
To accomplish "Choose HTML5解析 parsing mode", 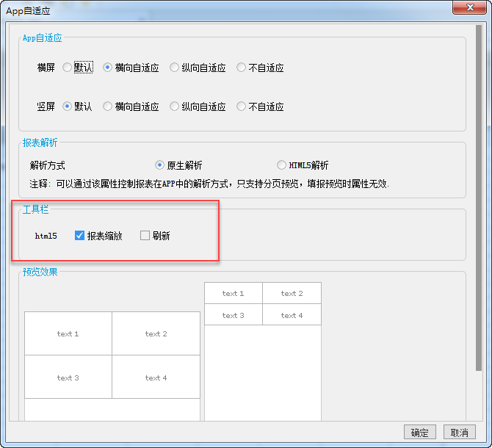I will pos(281,165).
